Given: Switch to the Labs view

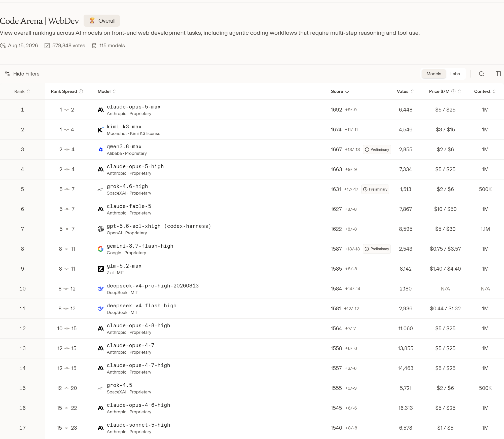Looking at the screenshot, I should [455, 74].
